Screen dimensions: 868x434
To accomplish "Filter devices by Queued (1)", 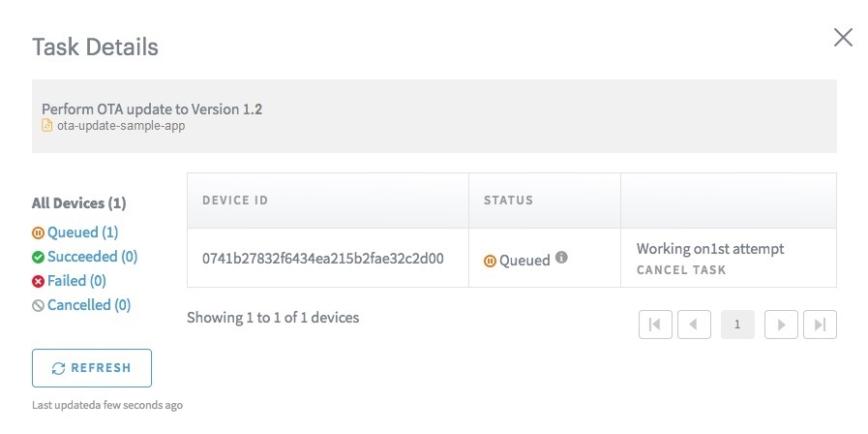I will (x=82, y=232).
